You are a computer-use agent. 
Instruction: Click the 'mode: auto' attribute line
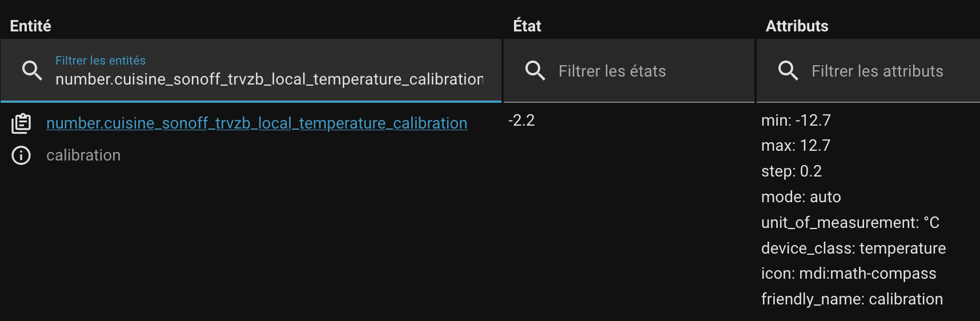click(x=801, y=197)
